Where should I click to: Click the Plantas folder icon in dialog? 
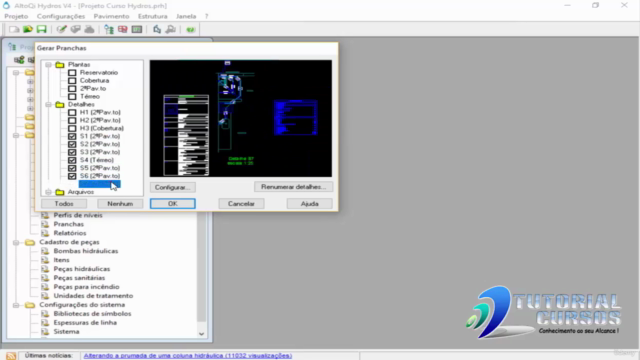(x=60, y=64)
